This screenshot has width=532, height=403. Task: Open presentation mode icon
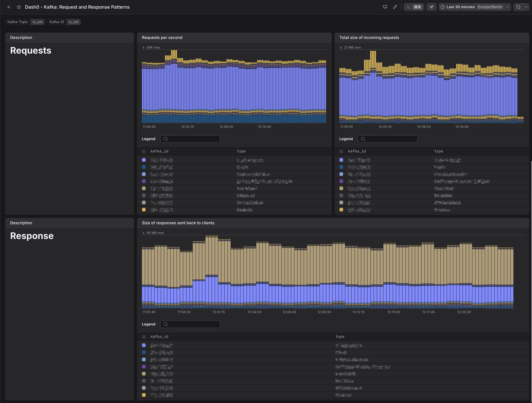385,7
